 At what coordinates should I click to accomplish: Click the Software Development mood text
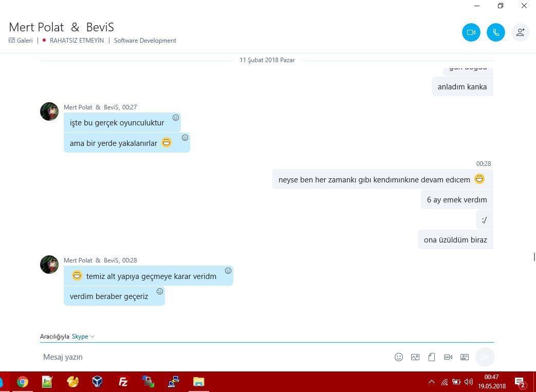pos(145,40)
